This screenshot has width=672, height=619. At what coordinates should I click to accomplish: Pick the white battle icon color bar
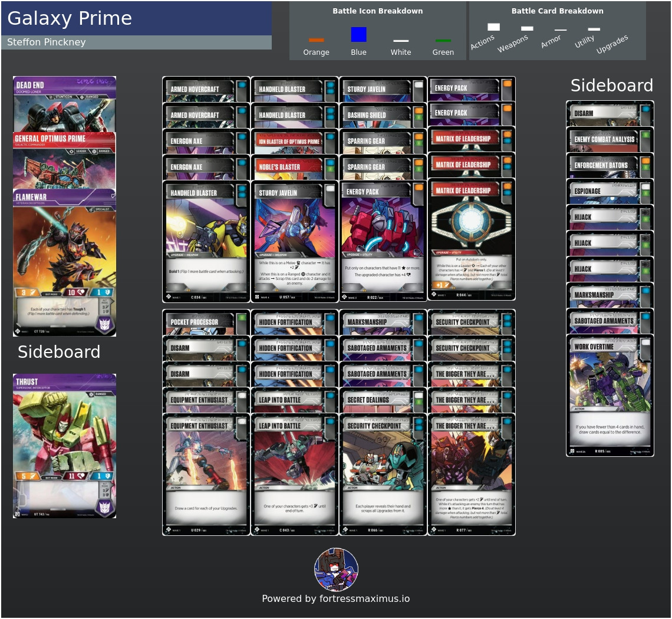pyautogui.click(x=401, y=41)
